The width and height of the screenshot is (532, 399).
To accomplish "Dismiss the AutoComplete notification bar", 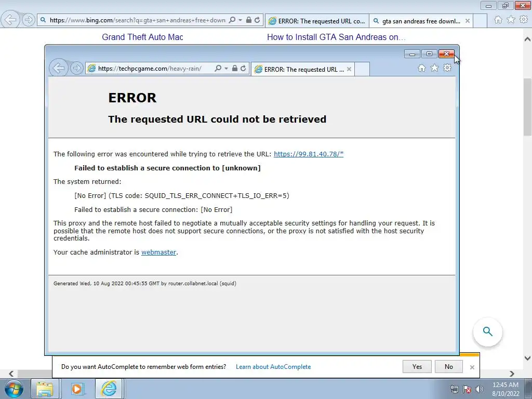I will 472,367.
